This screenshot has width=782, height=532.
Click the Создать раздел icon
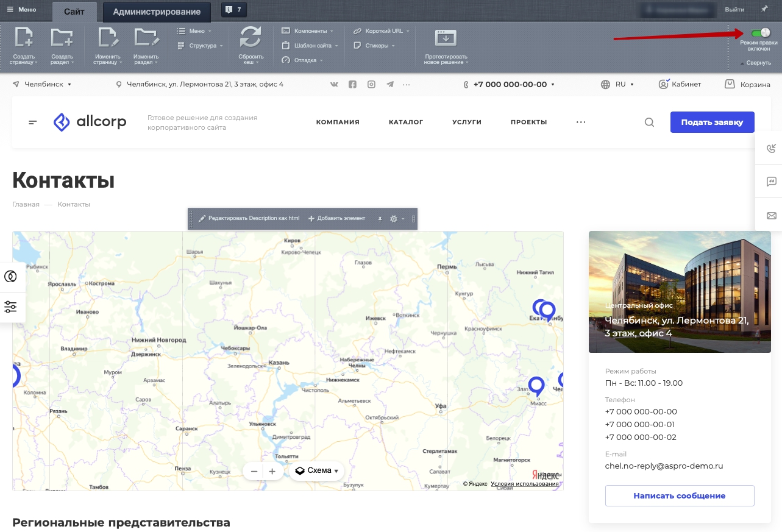click(62, 37)
